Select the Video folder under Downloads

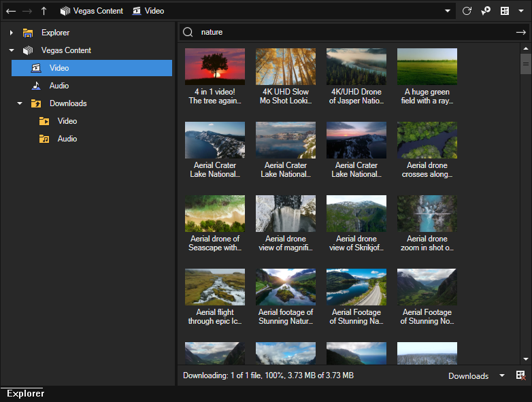67,121
